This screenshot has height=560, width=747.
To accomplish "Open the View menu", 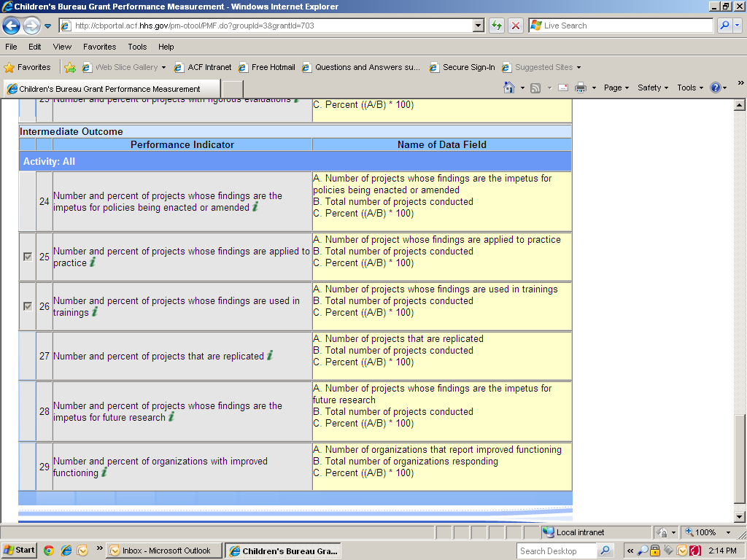I will [x=62, y=47].
